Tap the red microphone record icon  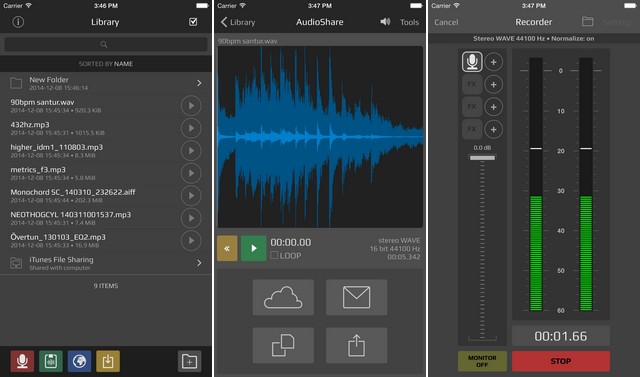(x=22, y=361)
